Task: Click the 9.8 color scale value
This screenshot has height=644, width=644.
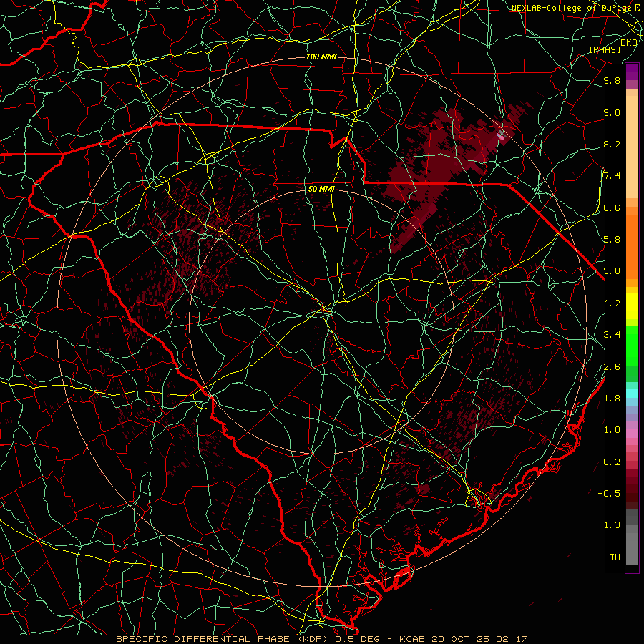Action: tap(612, 81)
